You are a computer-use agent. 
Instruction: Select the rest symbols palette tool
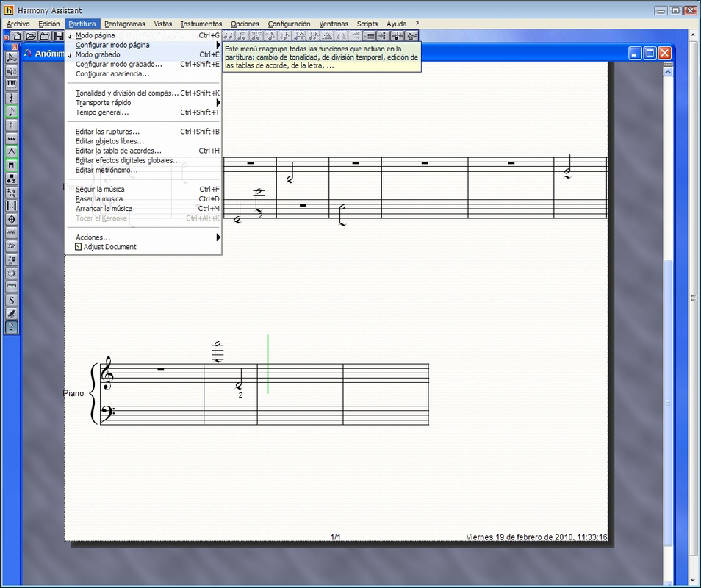pos(12,98)
